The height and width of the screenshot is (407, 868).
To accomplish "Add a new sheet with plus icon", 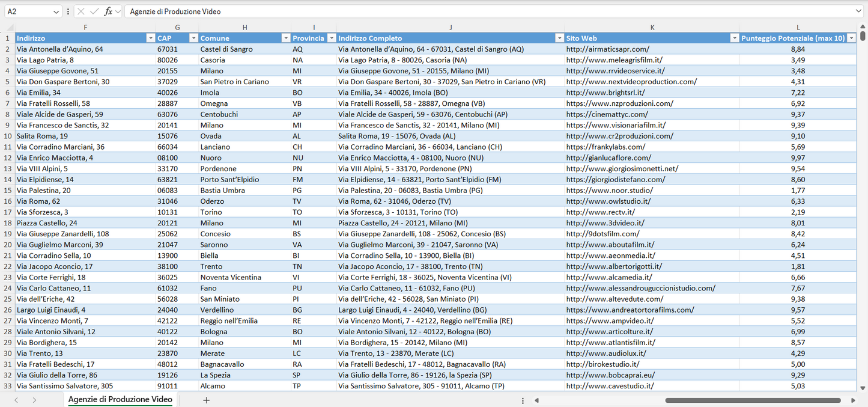I will 206,400.
